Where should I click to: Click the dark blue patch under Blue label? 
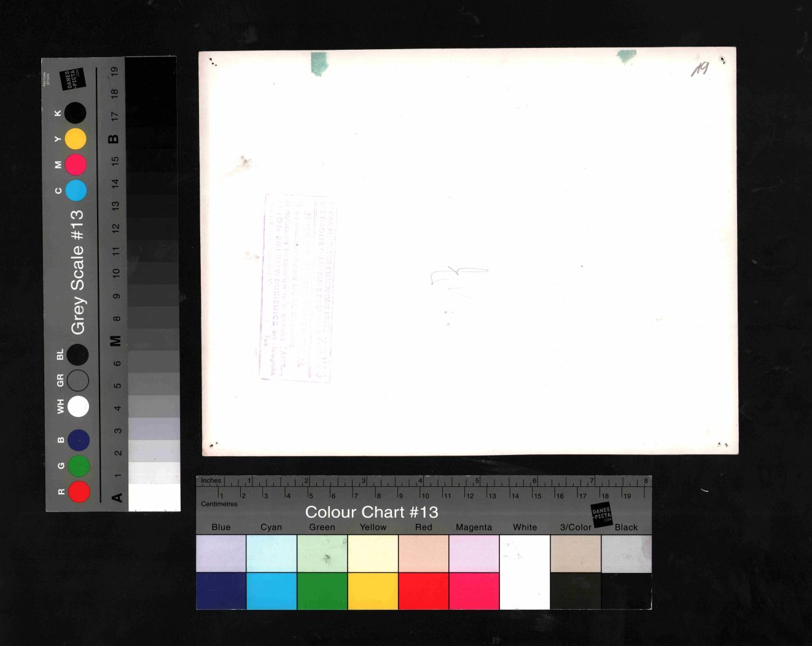pyautogui.click(x=221, y=591)
